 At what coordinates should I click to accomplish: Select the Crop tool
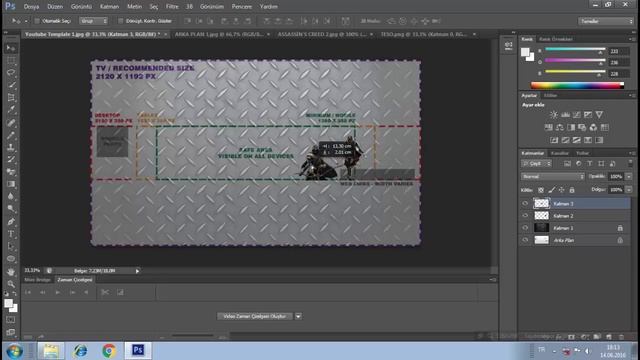pos(11,97)
